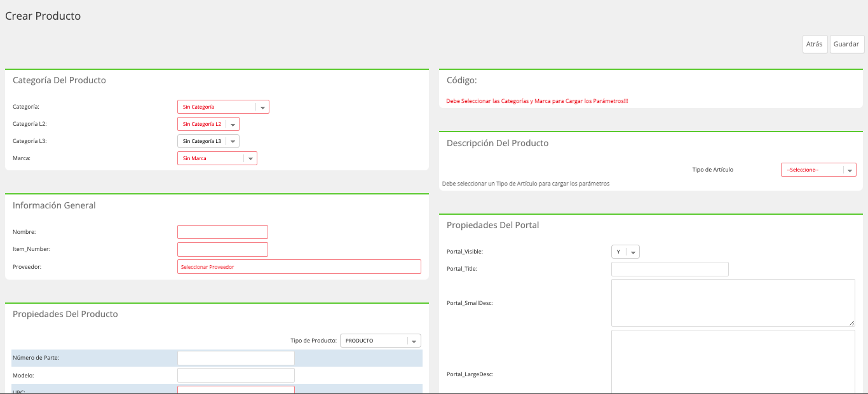Click the 'Descripción Del Producto' heading
Screen dimensions: 868x394
point(498,143)
